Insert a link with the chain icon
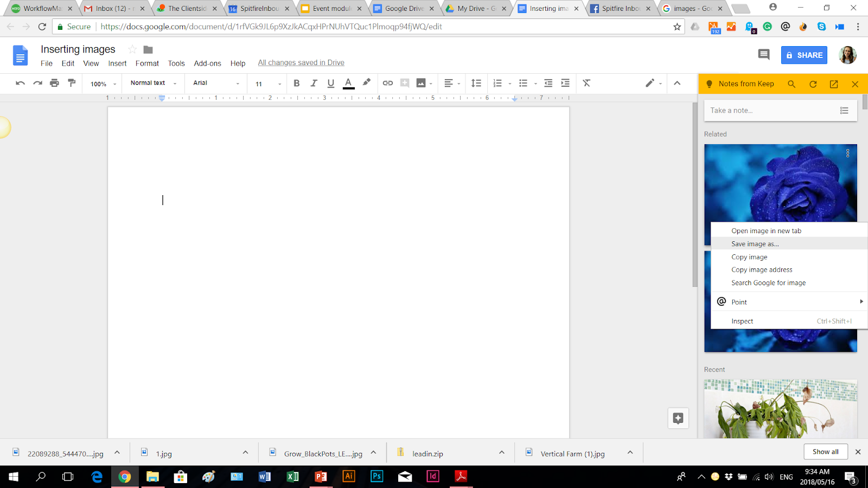Screen dimensions: 868x488 (387, 83)
